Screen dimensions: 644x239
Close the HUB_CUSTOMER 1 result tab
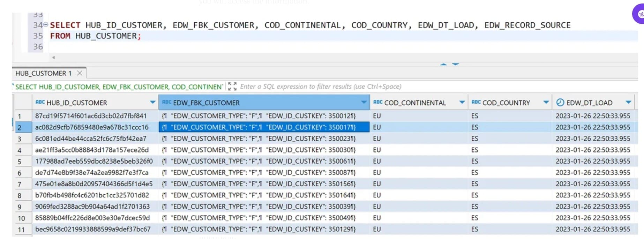[x=80, y=73]
